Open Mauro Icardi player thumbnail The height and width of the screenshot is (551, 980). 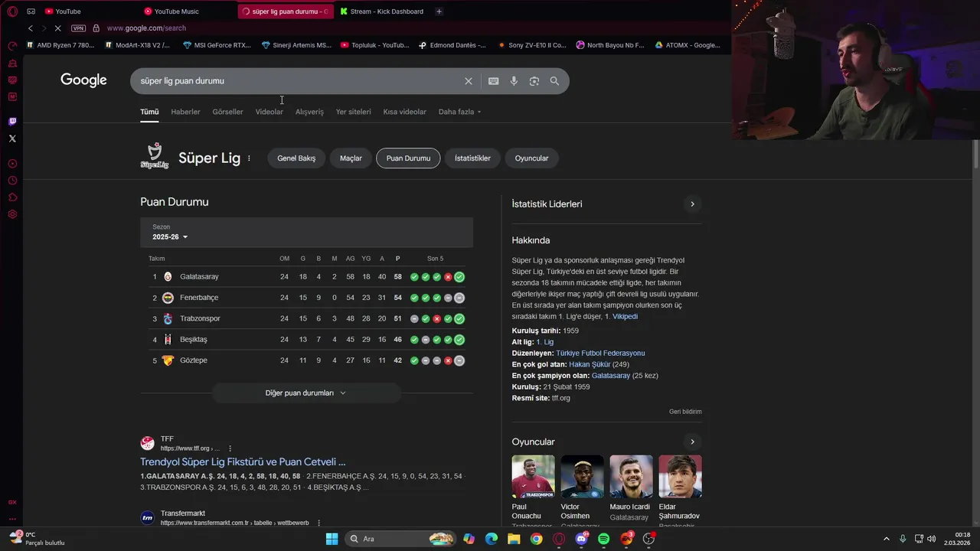[631, 477]
